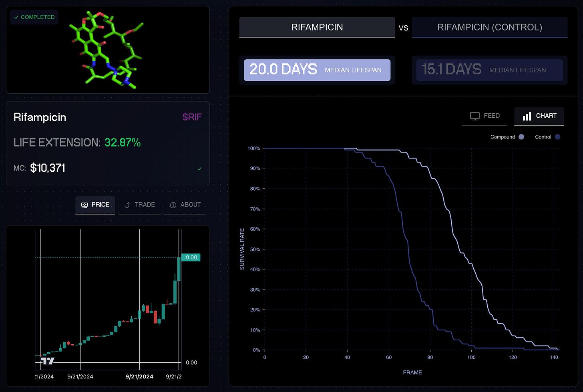Select the RIFAMPICIN compound header

tap(317, 27)
